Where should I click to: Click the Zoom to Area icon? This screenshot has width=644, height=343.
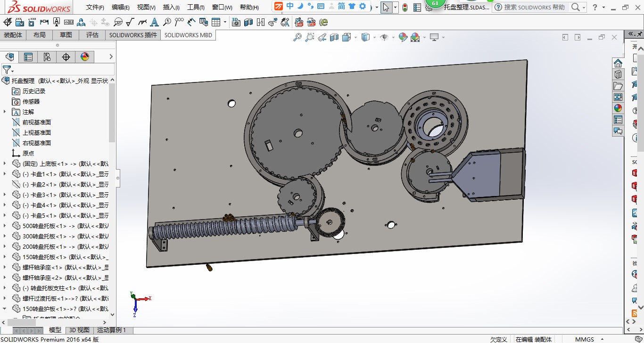pyautogui.click(x=310, y=37)
